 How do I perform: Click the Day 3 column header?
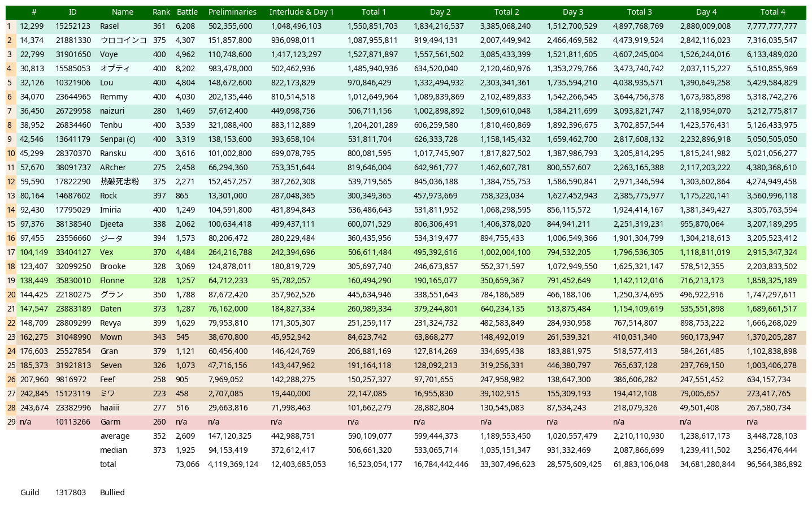(573, 12)
